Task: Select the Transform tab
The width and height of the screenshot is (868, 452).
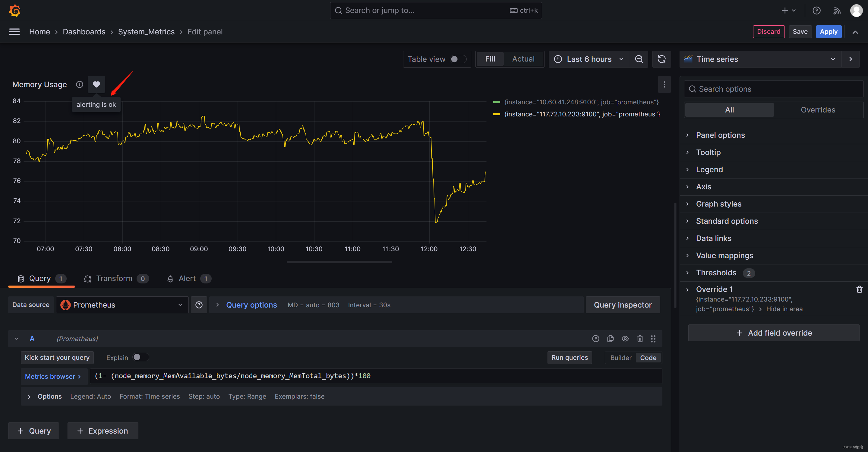Action: pyautogui.click(x=115, y=279)
